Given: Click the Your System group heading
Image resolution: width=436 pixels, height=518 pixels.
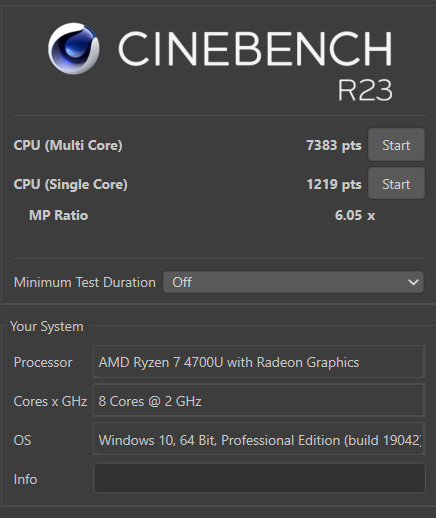Looking at the screenshot, I should pos(47,326).
